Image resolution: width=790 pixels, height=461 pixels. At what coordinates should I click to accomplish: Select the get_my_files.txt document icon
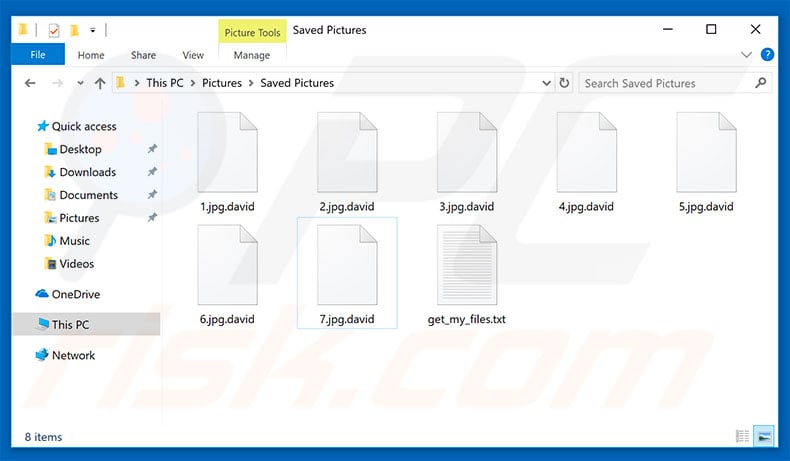tap(467, 265)
